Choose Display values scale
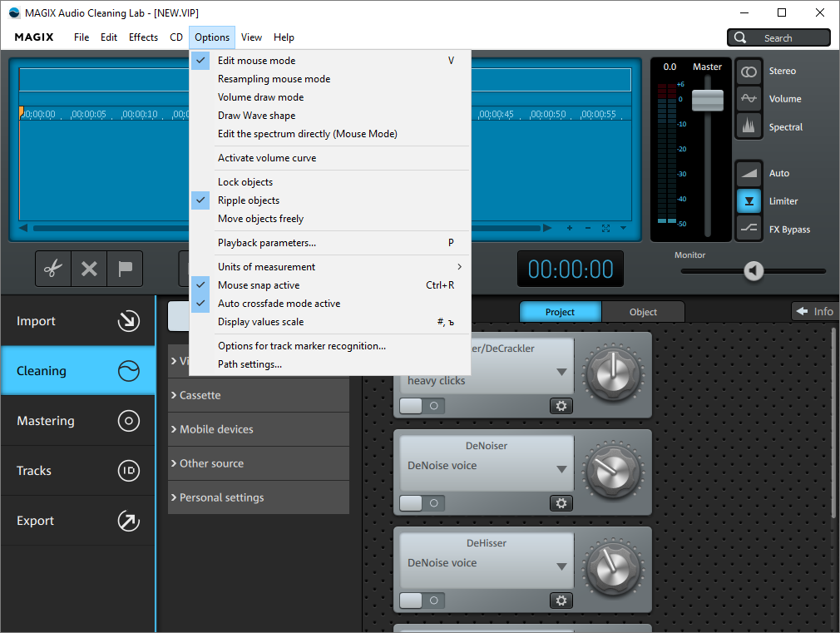The image size is (840, 633). (x=330, y=322)
